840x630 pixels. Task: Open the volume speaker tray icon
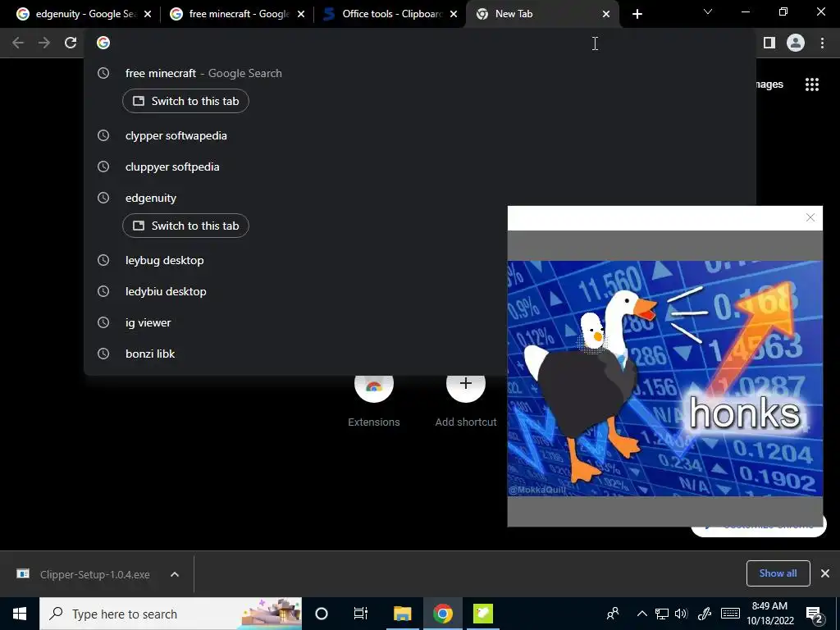[x=681, y=614]
